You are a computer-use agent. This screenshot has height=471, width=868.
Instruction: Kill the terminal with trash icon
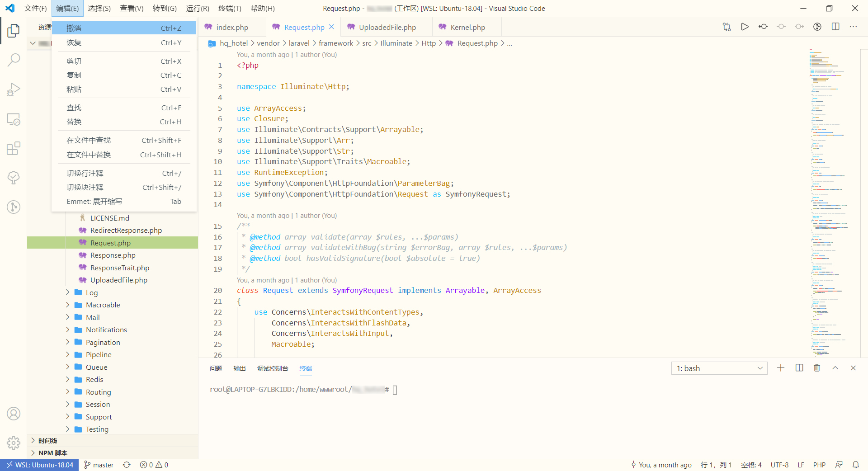pos(817,368)
